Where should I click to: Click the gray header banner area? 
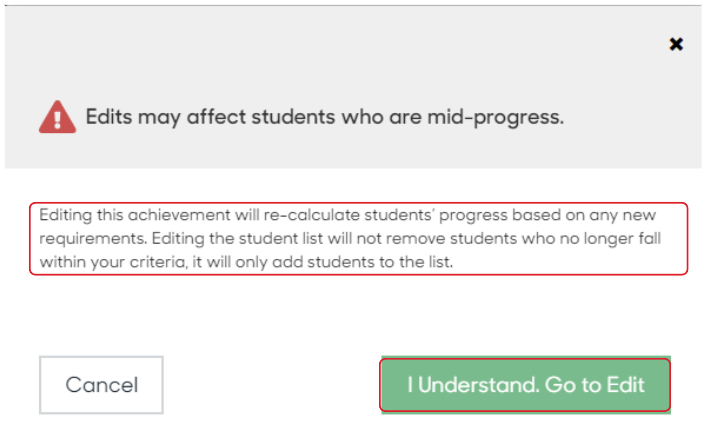[x=353, y=87]
